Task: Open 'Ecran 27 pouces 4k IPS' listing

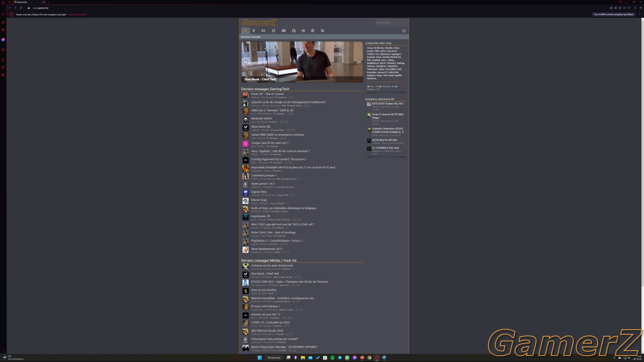Action: [386, 116]
